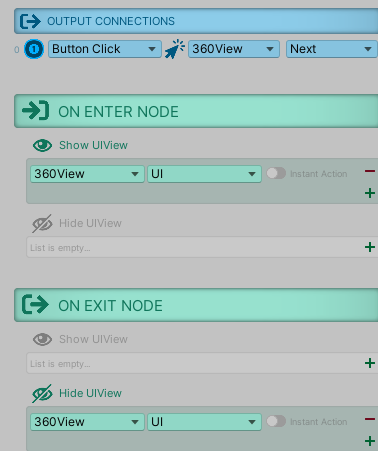The height and width of the screenshot is (451, 378).
Task: Click the Show UIView eye icon under On Enter Node
Action: point(42,145)
